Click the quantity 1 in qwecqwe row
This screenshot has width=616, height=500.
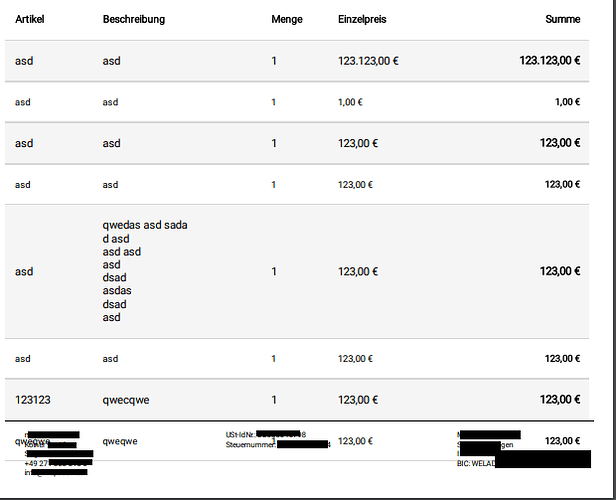pyautogui.click(x=274, y=400)
